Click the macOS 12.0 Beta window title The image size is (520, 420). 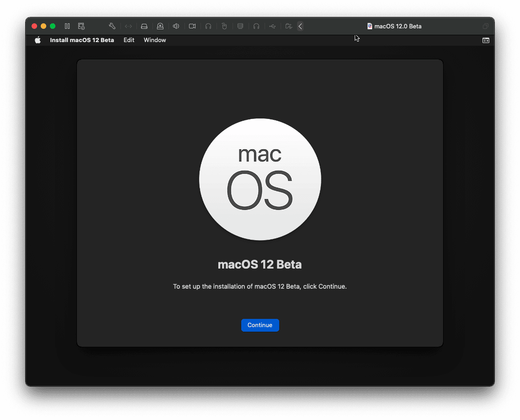[398, 26]
